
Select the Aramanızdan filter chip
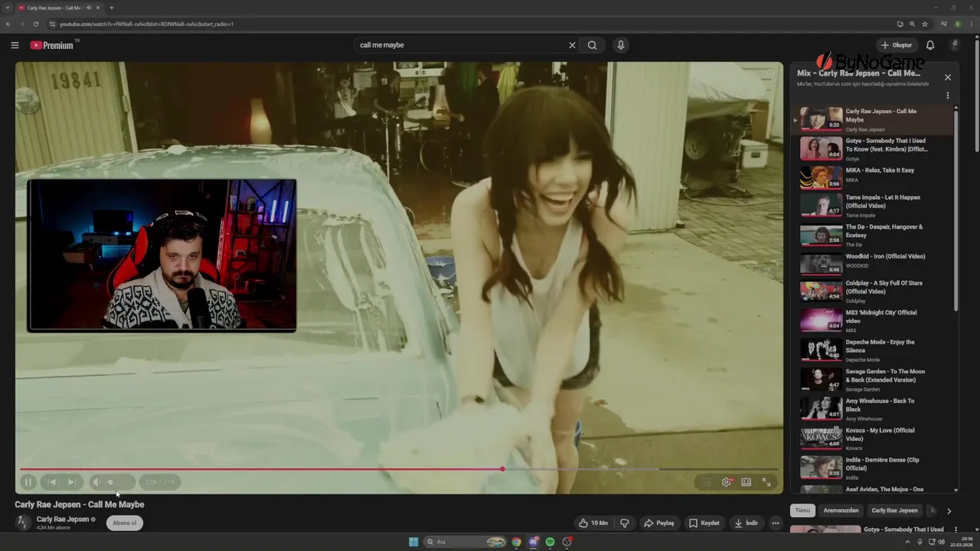tap(841, 510)
